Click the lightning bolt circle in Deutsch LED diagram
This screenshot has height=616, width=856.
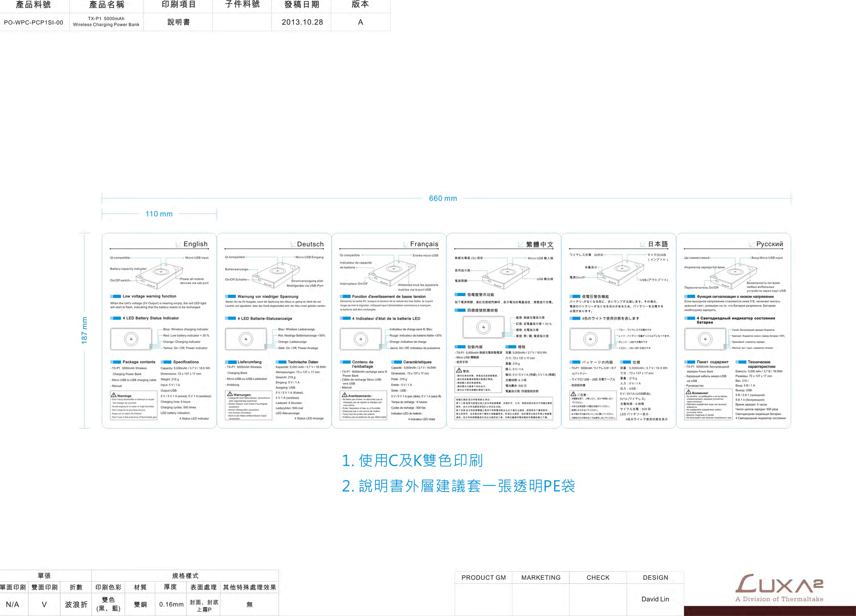tap(246, 339)
